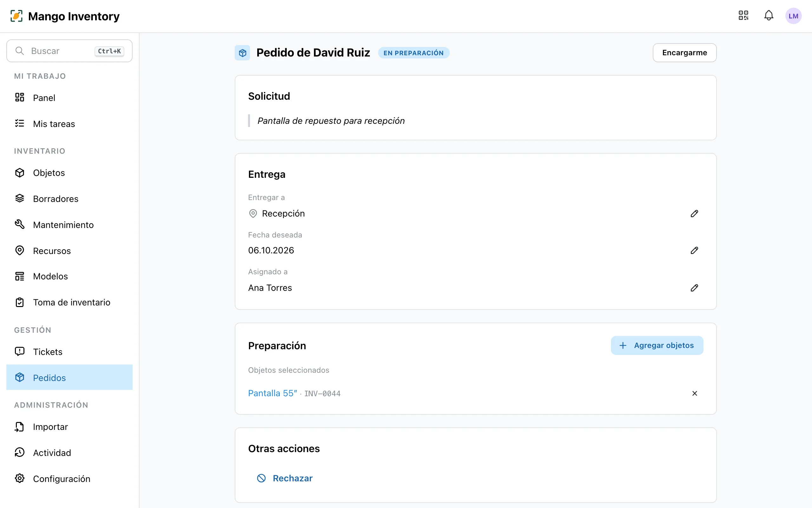Open the QR code scanner icon
This screenshot has width=812, height=508.
[x=743, y=16]
